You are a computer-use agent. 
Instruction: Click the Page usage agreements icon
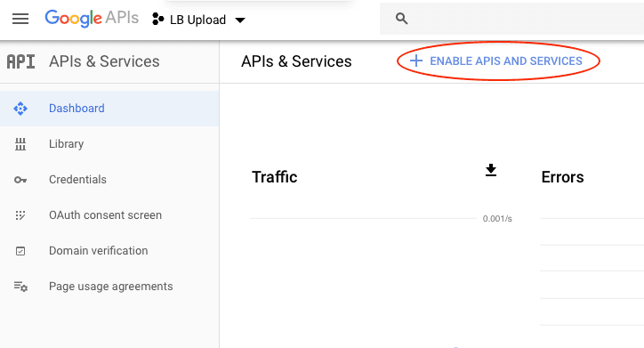[20, 287]
